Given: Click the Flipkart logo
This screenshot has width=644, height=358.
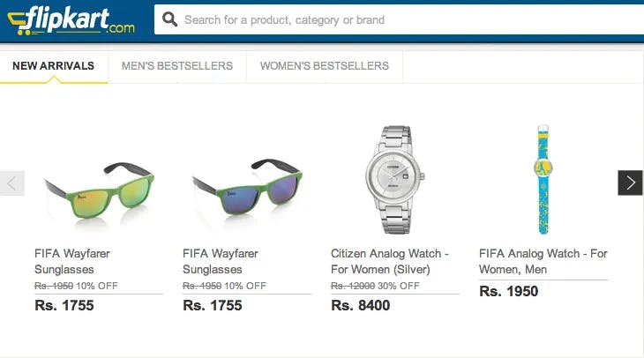Looking at the screenshot, I should (71, 20).
